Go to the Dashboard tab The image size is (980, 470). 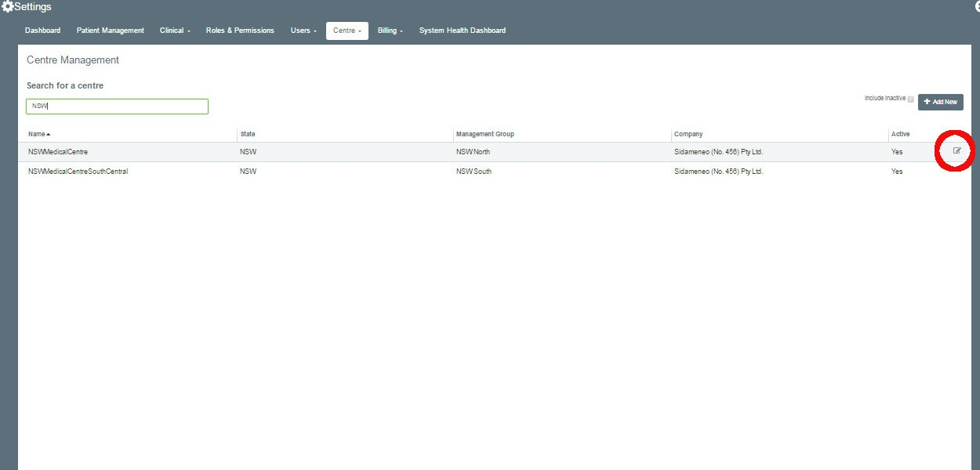coord(42,31)
